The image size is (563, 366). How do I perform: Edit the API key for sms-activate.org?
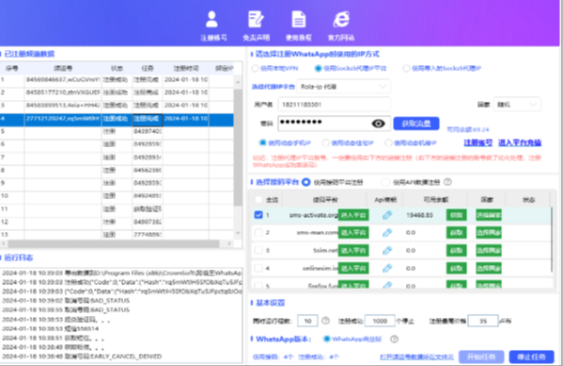click(387, 215)
